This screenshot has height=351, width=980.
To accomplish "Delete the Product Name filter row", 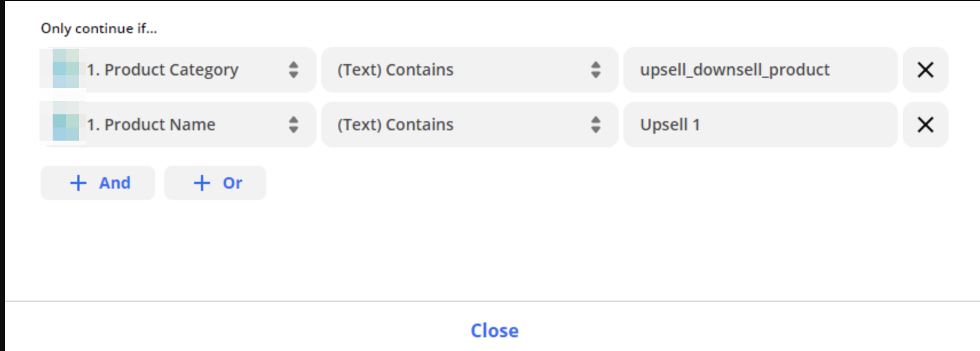I will coord(925,125).
